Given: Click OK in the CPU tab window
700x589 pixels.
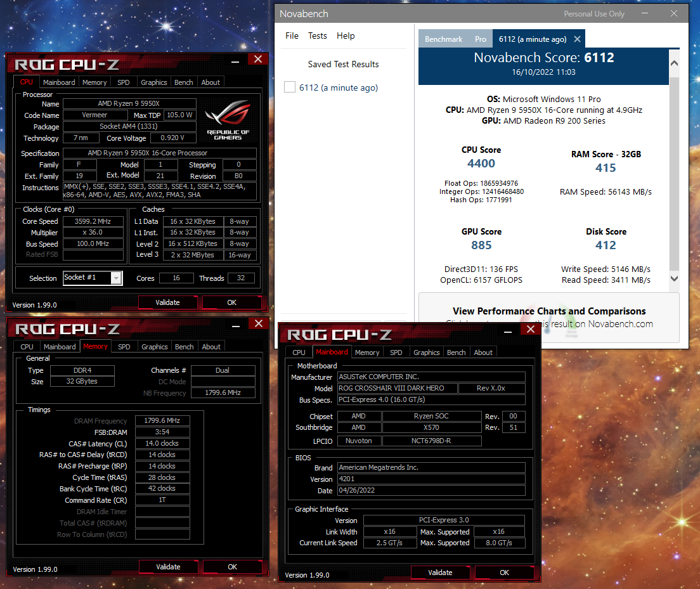Looking at the screenshot, I should (x=231, y=302).
